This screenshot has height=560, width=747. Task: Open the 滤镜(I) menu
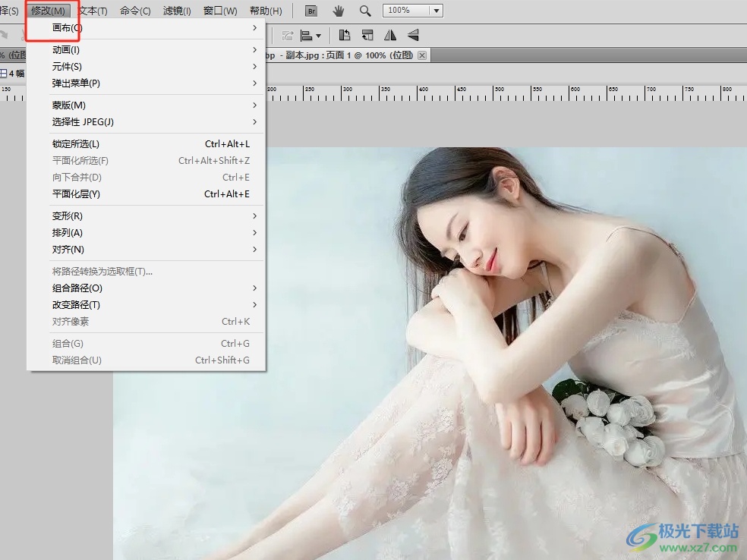click(x=178, y=11)
